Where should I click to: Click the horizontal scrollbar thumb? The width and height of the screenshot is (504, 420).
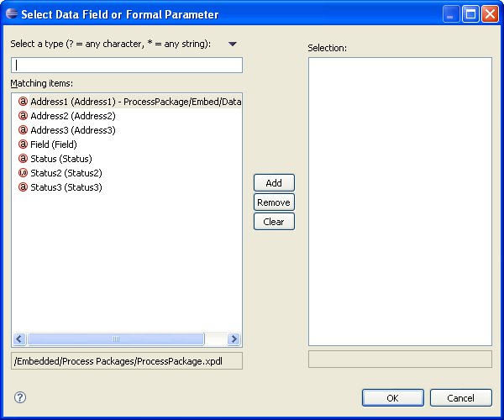116,339
